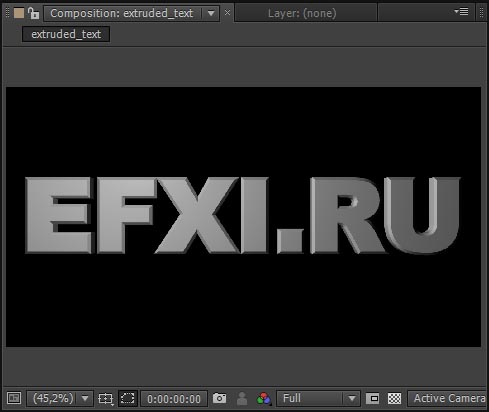Screen dimensions: 489x412
Task: Open the Active Camera view dropdown
Action: [x=447, y=398]
